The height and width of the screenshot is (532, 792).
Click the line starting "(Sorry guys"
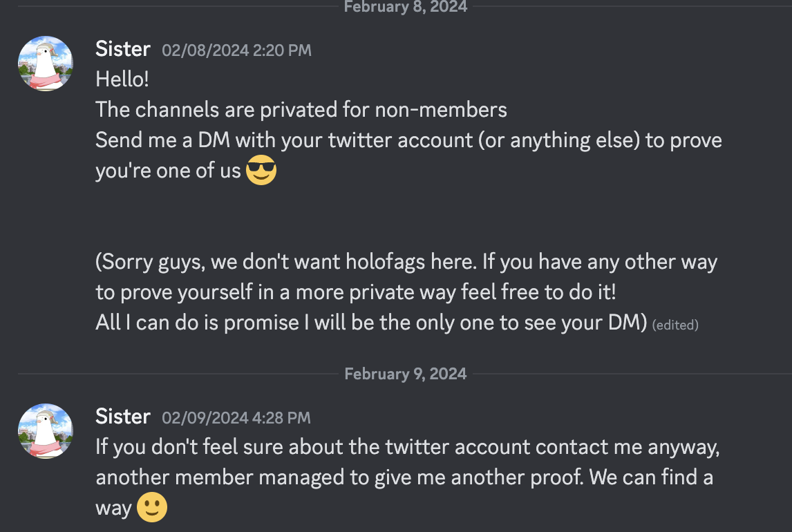point(406,262)
